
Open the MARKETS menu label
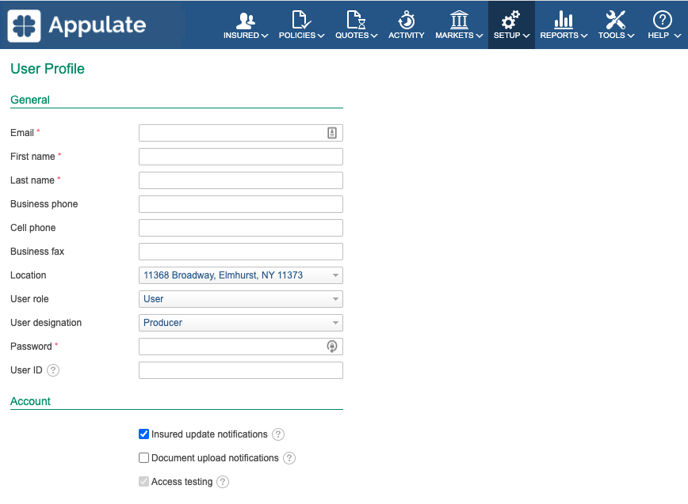(x=455, y=36)
